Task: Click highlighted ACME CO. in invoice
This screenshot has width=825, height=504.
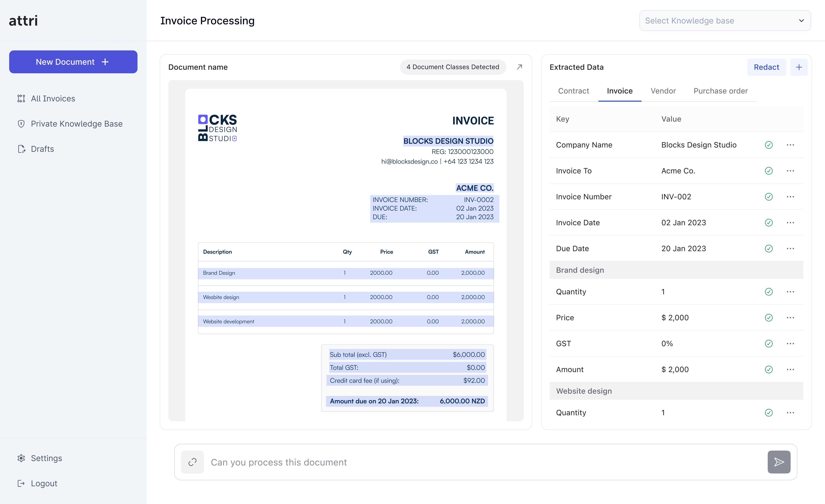Action: click(x=474, y=188)
